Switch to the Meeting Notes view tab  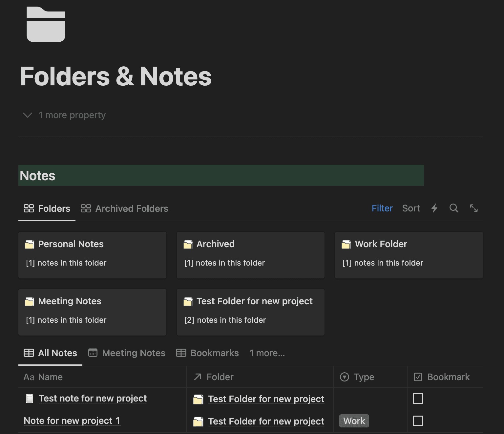click(127, 353)
